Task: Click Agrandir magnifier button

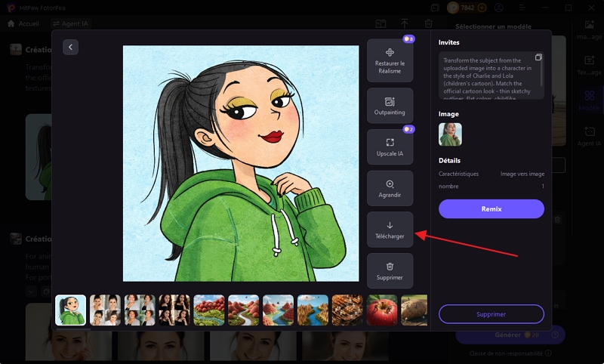Action: click(390, 188)
